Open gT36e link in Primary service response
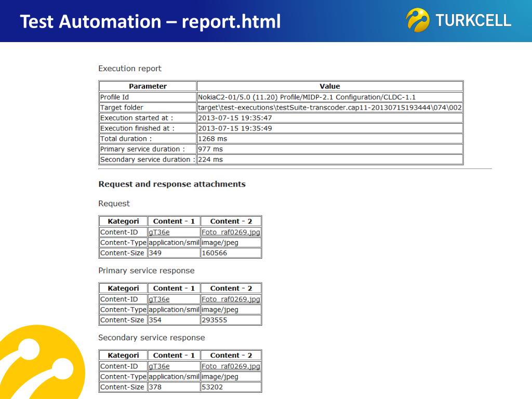Screen dimensions: 532x399 (159, 299)
